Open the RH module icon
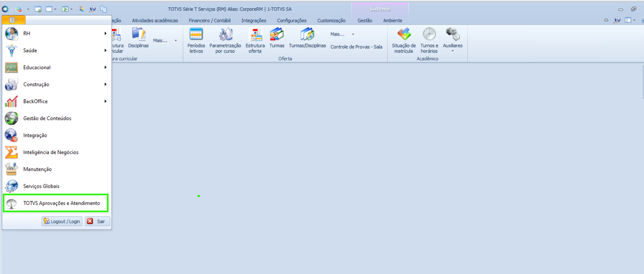This screenshot has height=274, width=644. tap(12, 34)
